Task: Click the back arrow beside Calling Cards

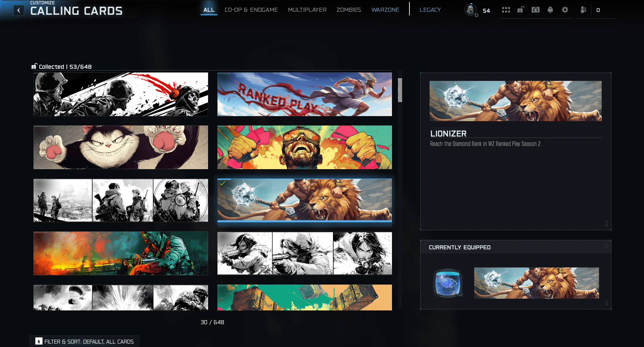Action: (19, 10)
